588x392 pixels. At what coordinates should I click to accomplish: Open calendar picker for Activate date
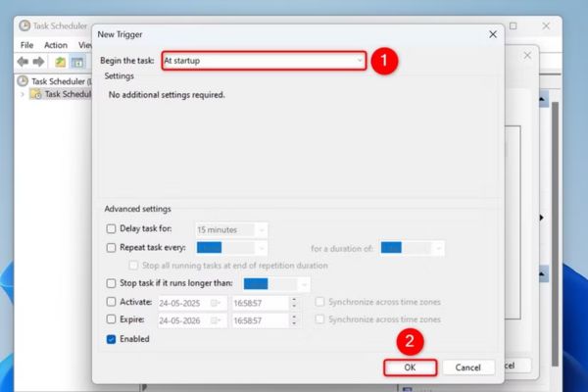[217, 302]
